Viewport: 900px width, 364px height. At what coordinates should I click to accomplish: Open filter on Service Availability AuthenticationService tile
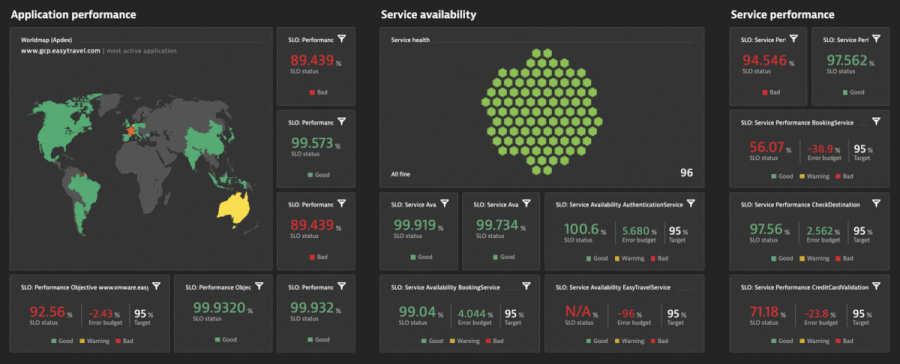click(x=691, y=203)
